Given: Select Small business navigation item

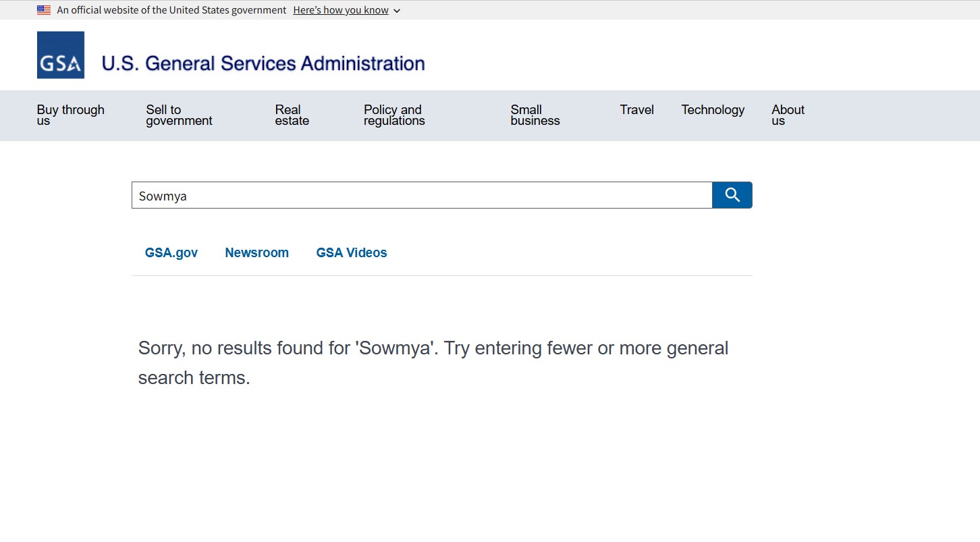Looking at the screenshot, I should point(535,115).
